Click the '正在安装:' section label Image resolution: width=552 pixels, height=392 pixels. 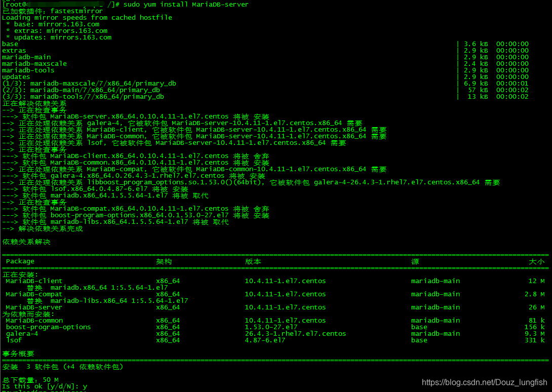[20, 275]
